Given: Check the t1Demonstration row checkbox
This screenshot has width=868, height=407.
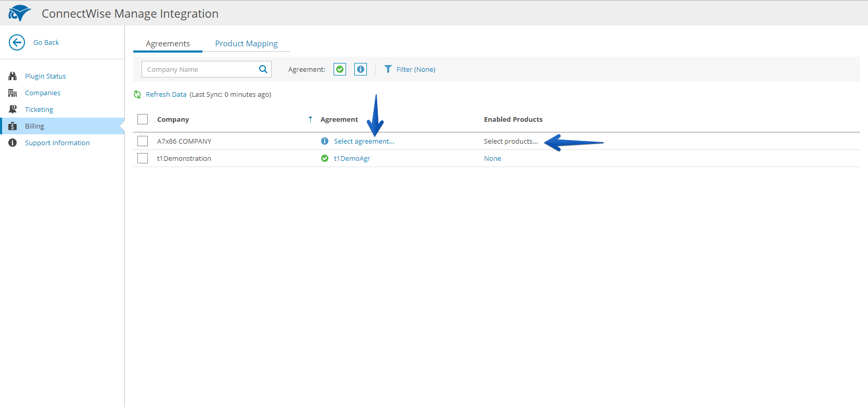Looking at the screenshot, I should 143,158.
